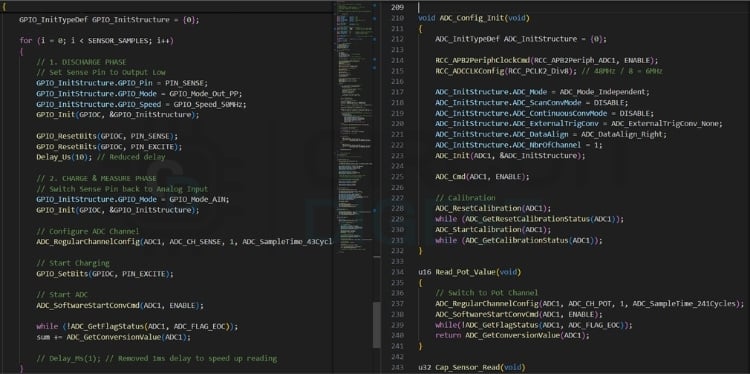Click ADC_StartCalibration(ADC1) line
The image size is (750, 374).
tap(493, 230)
